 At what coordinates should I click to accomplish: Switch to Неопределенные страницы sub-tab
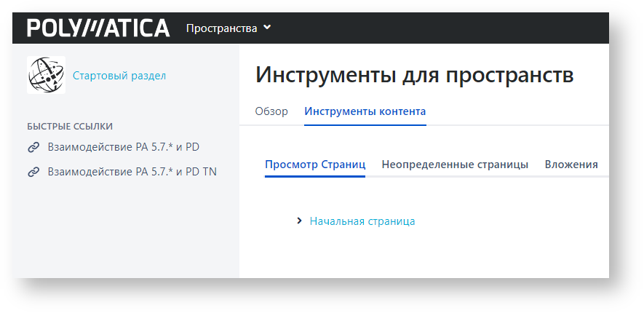coord(455,165)
